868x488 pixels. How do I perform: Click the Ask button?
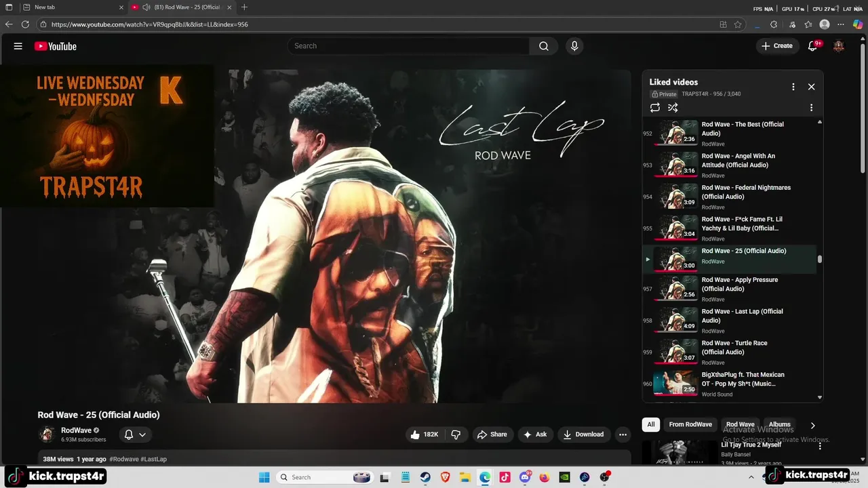pyautogui.click(x=535, y=434)
